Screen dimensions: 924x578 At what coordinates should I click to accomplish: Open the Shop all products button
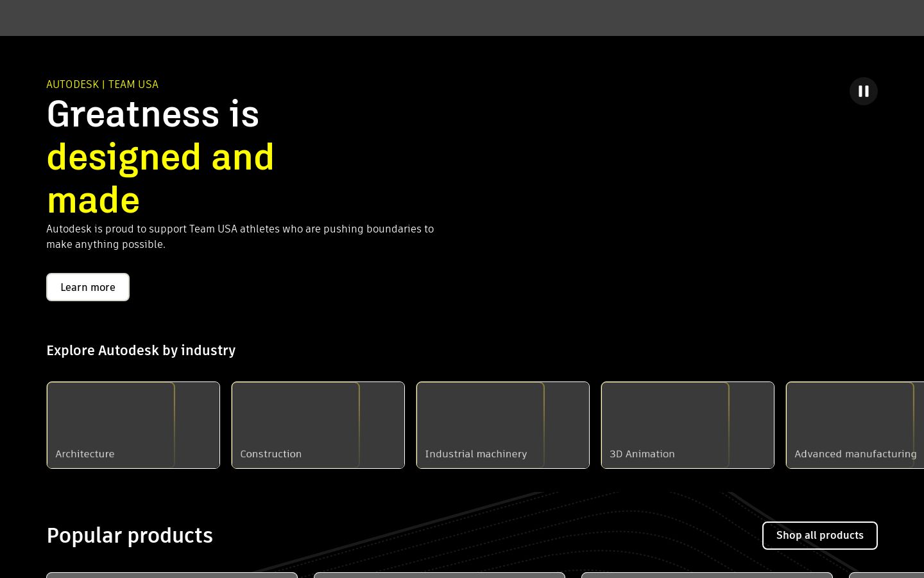tap(820, 536)
